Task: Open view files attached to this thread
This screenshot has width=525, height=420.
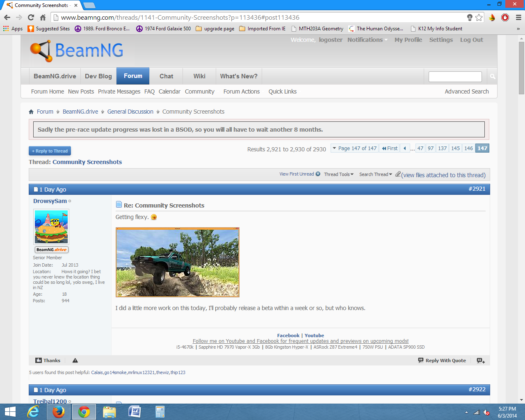Action: [x=443, y=175]
